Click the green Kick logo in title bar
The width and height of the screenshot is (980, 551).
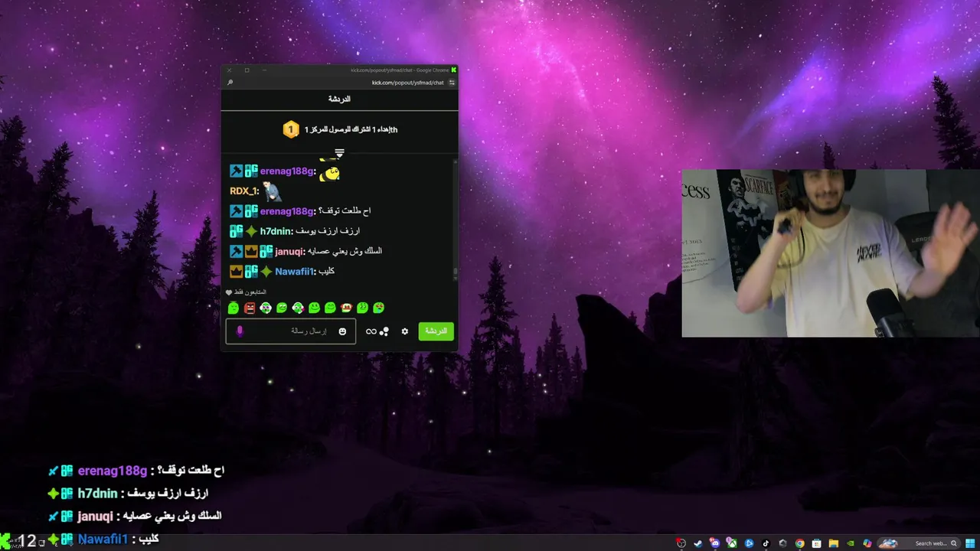[453, 70]
